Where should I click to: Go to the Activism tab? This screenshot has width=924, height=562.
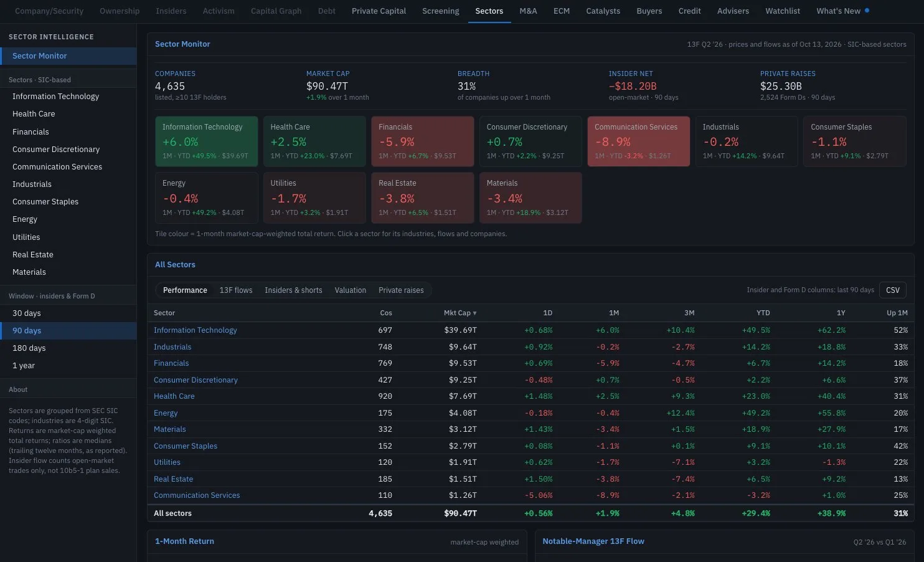(219, 11)
